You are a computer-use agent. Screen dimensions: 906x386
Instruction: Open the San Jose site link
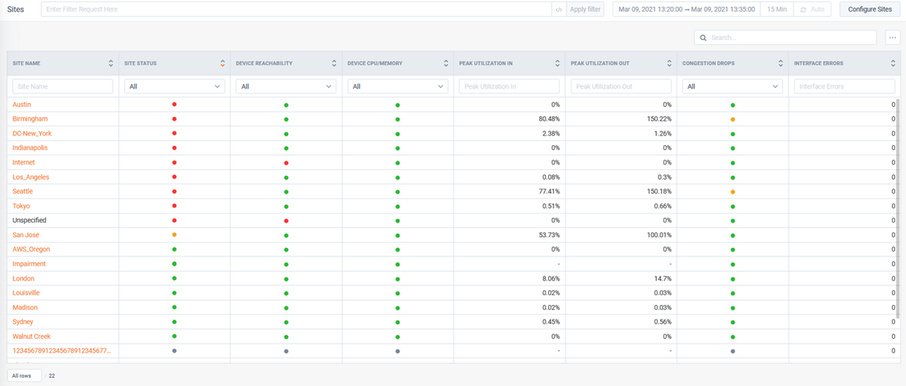(x=25, y=235)
